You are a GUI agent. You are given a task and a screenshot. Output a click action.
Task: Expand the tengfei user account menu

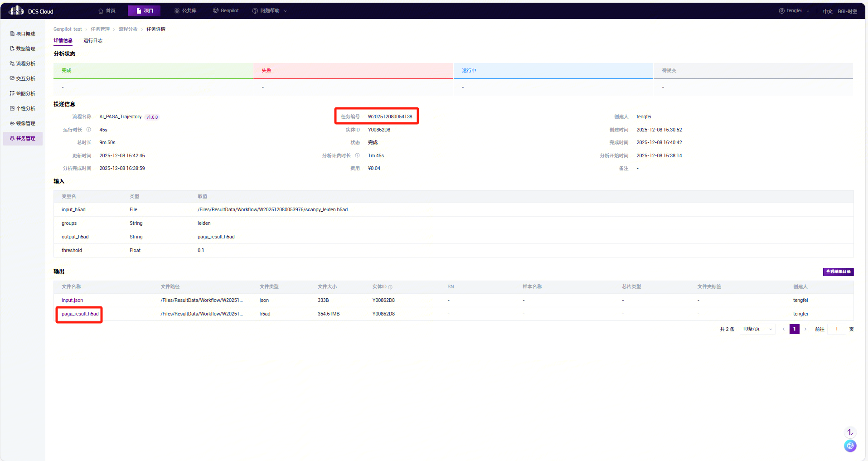click(794, 11)
